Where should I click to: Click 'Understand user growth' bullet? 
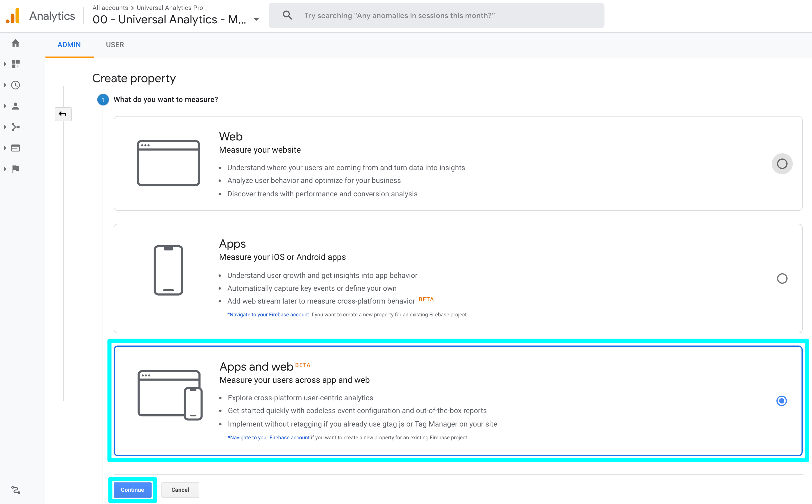click(x=322, y=275)
